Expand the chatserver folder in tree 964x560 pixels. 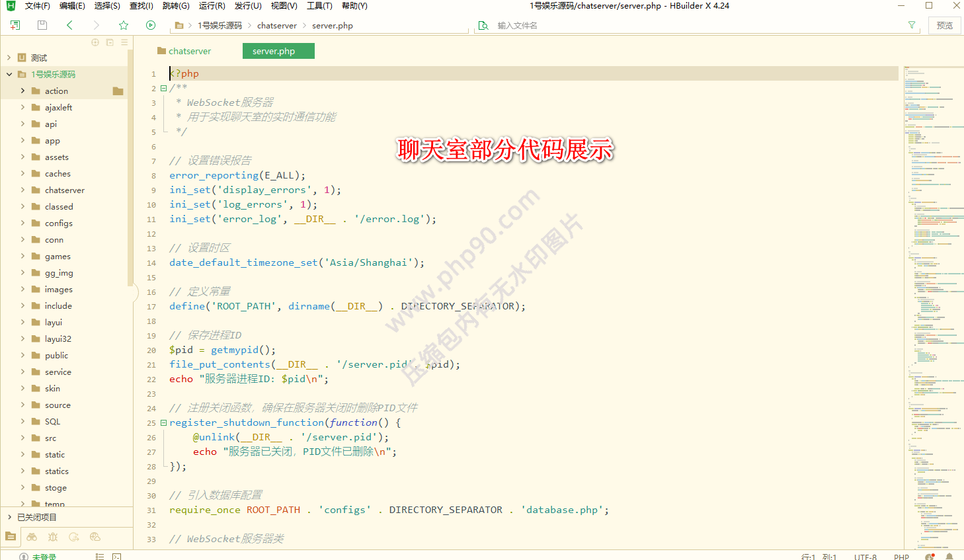(22, 190)
